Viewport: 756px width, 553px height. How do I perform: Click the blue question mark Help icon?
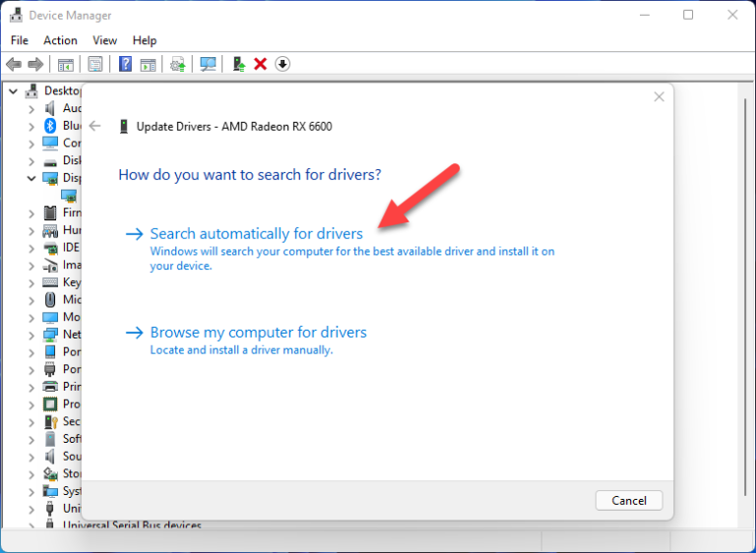pos(125,64)
